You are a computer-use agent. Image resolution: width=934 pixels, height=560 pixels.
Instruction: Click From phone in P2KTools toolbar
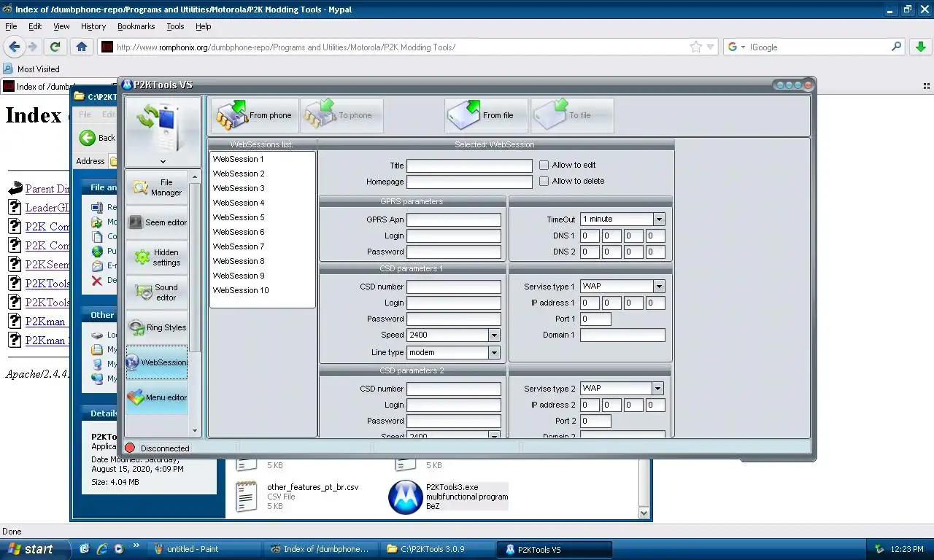pos(255,115)
